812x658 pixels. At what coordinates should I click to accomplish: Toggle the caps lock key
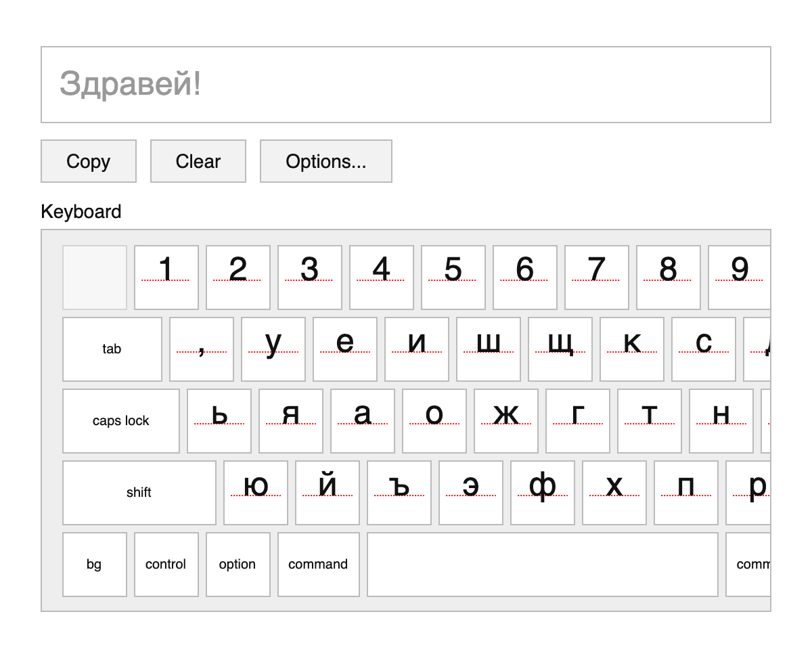click(x=120, y=420)
